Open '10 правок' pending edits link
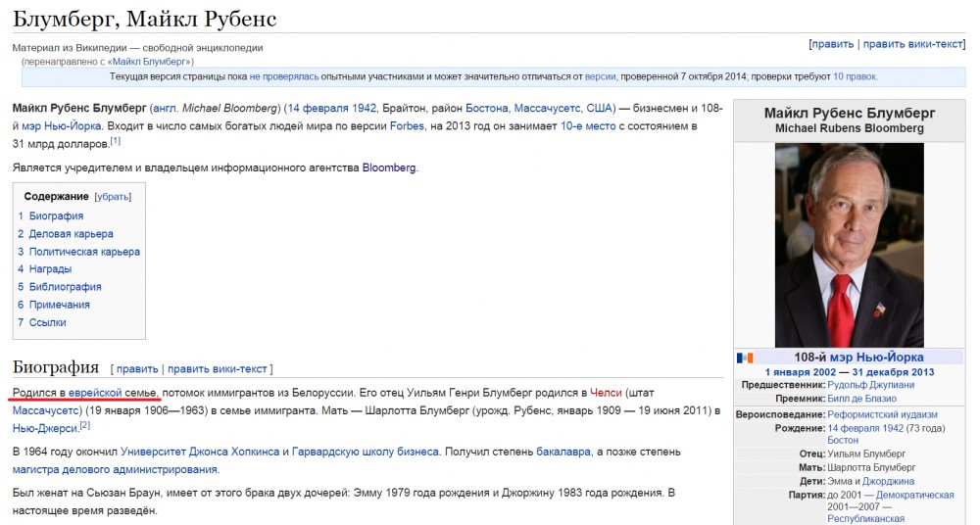The height and width of the screenshot is (525, 980). [x=855, y=76]
